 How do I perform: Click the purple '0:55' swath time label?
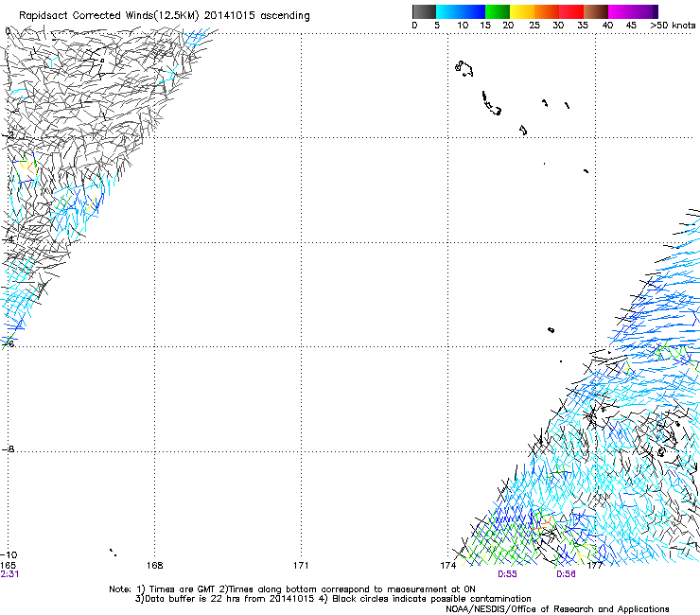point(507,574)
